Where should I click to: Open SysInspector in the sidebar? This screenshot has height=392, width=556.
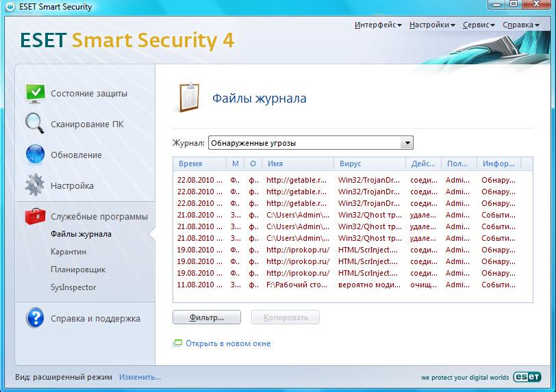(73, 287)
